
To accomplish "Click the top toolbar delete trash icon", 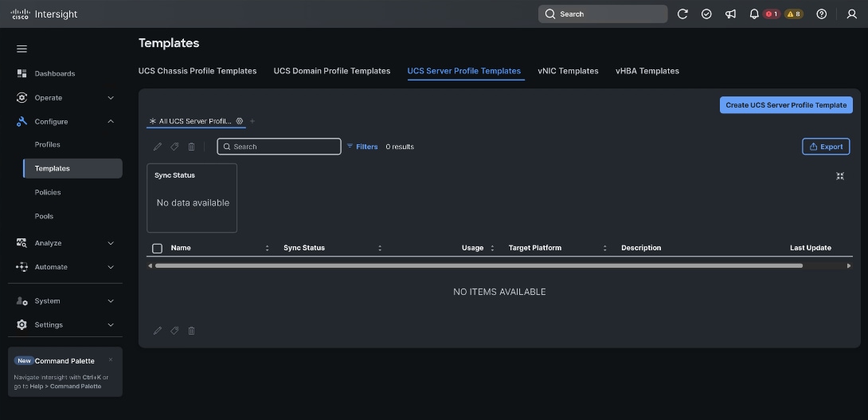I will coord(192,147).
